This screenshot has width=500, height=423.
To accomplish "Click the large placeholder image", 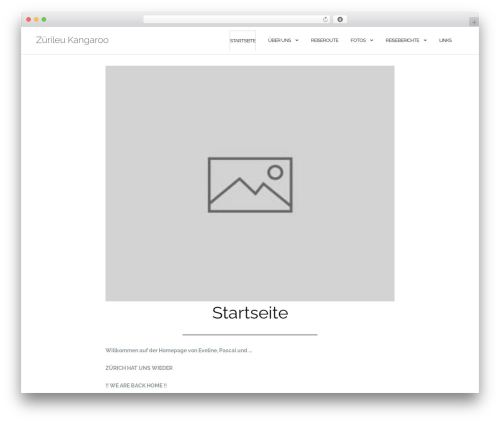I will (250, 183).
